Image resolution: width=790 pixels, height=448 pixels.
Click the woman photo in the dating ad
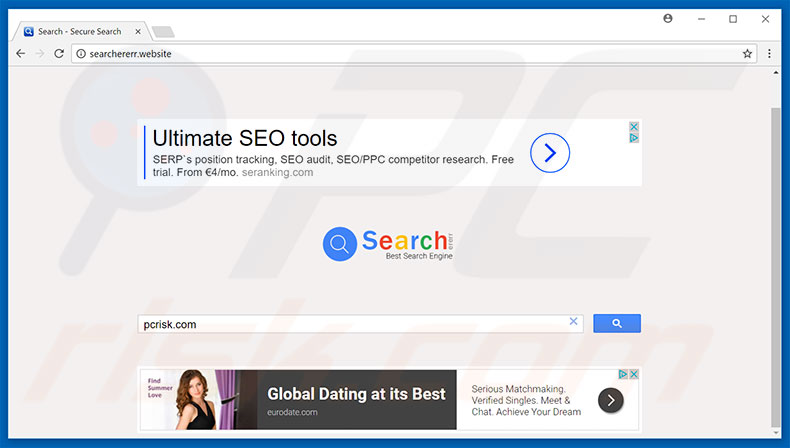[x=196, y=400]
